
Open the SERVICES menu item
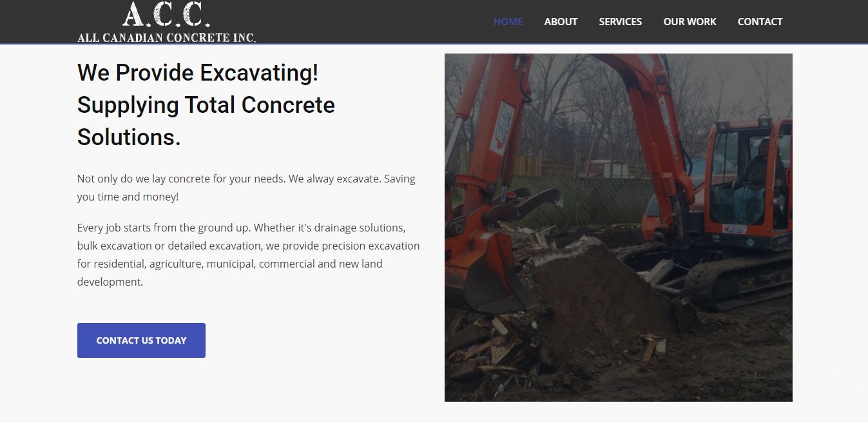(x=620, y=21)
